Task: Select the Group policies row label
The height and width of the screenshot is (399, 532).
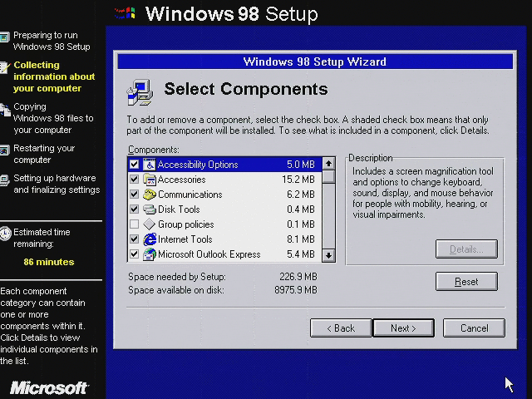Action: pyautogui.click(x=186, y=224)
